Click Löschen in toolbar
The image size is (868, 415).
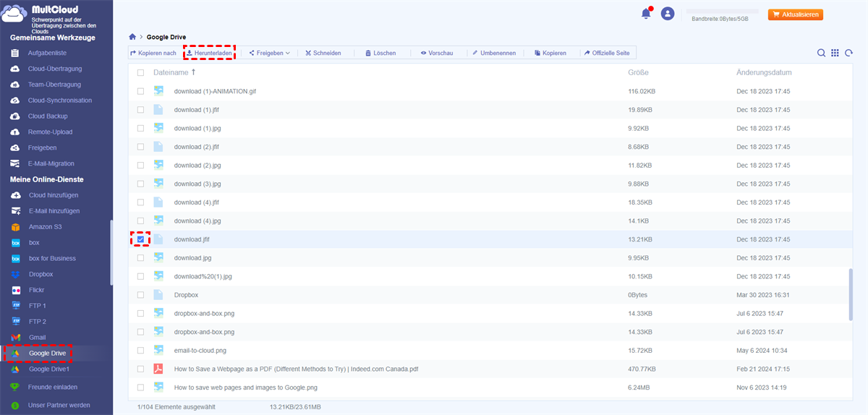380,53
